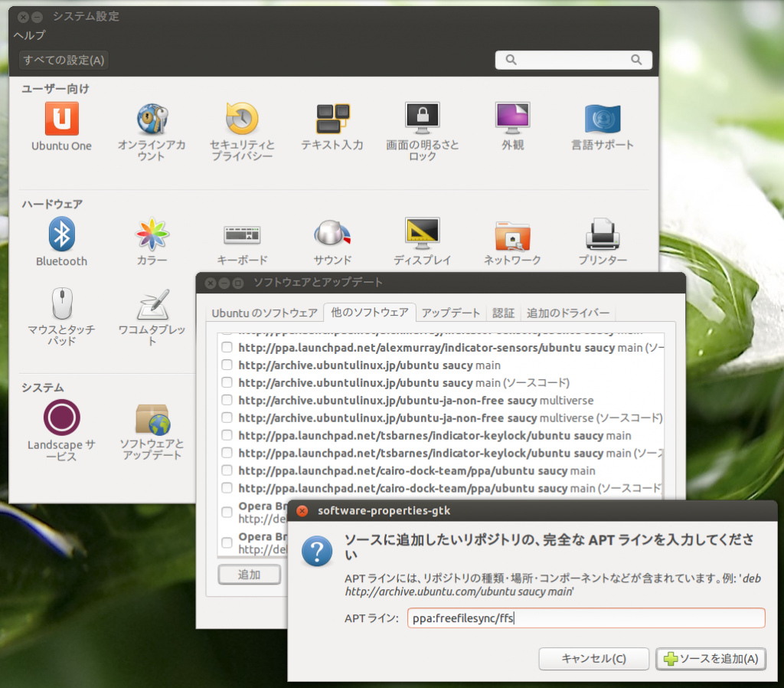Open セキュリティとプライバシー settings
784x688 pixels.
pyautogui.click(x=242, y=132)
